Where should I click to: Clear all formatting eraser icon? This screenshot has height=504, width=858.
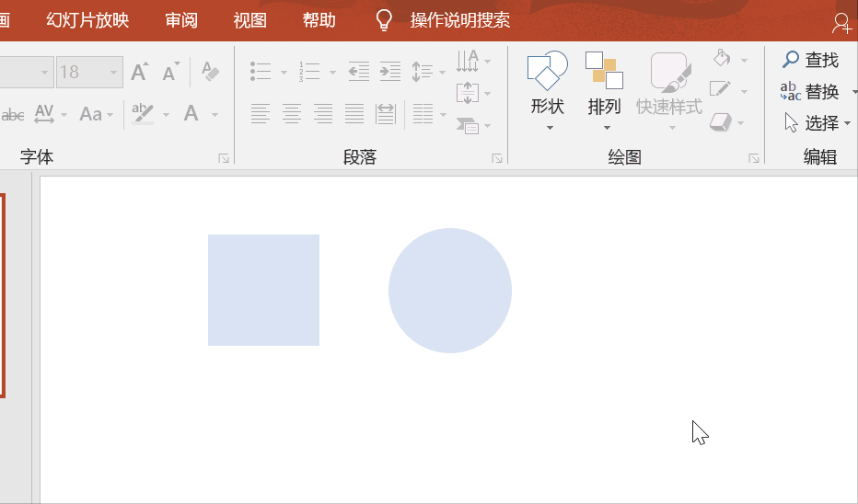click(210, 72)
